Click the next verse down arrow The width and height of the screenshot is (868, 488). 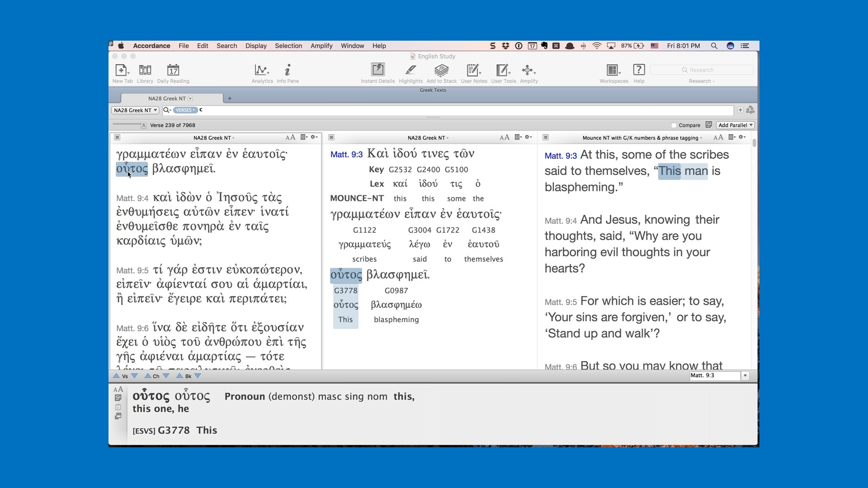click(134, 376)
